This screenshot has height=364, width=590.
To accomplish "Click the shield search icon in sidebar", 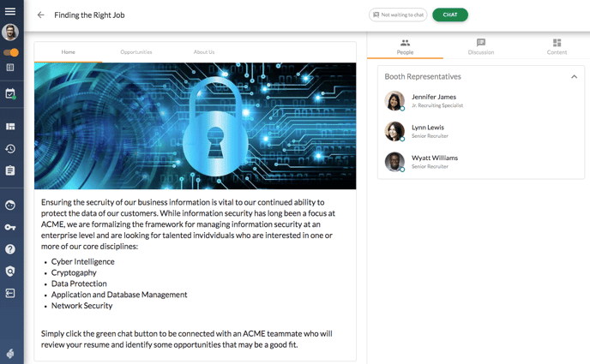I will (10, 272).
